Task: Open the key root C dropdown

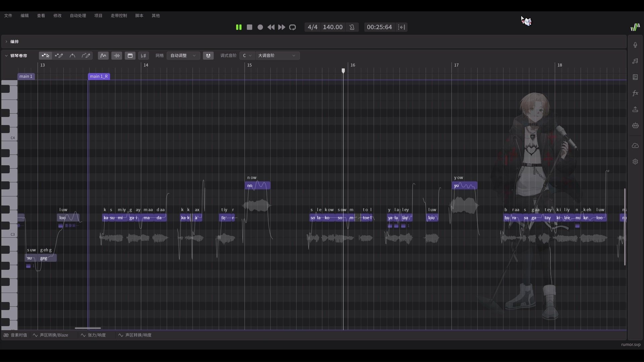Action: [248, 56]
